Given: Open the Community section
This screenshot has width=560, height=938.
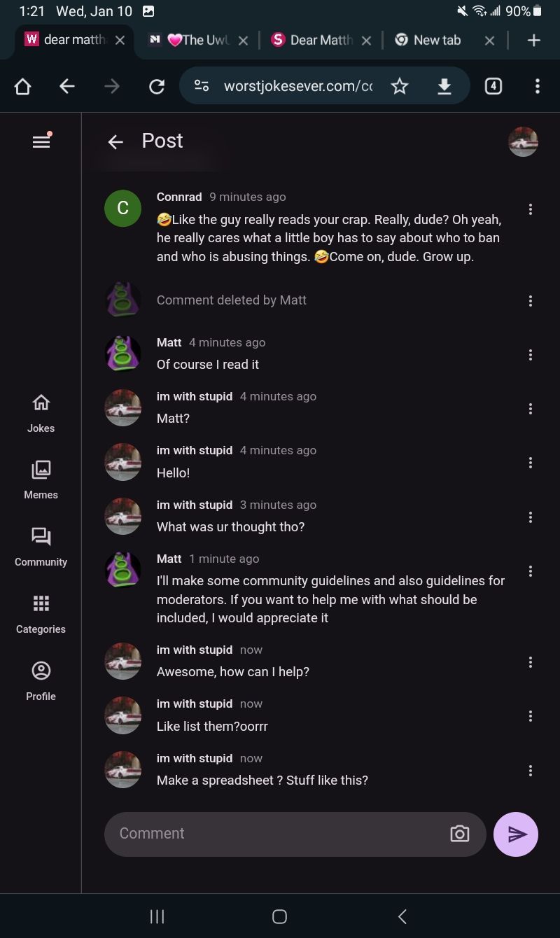Looking at the screenshot, I should point(41,547).
